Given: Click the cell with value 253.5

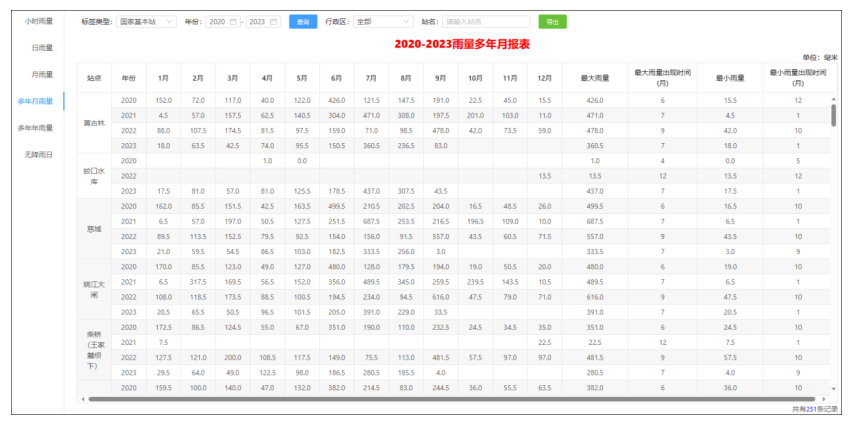Looking at the screenshot, I should coord(406,222).
